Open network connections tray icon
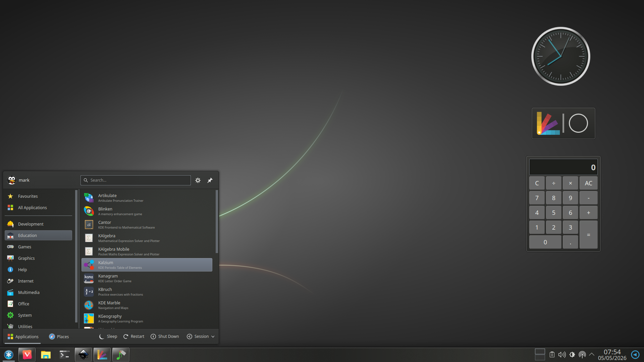 (x=582, y=354)
